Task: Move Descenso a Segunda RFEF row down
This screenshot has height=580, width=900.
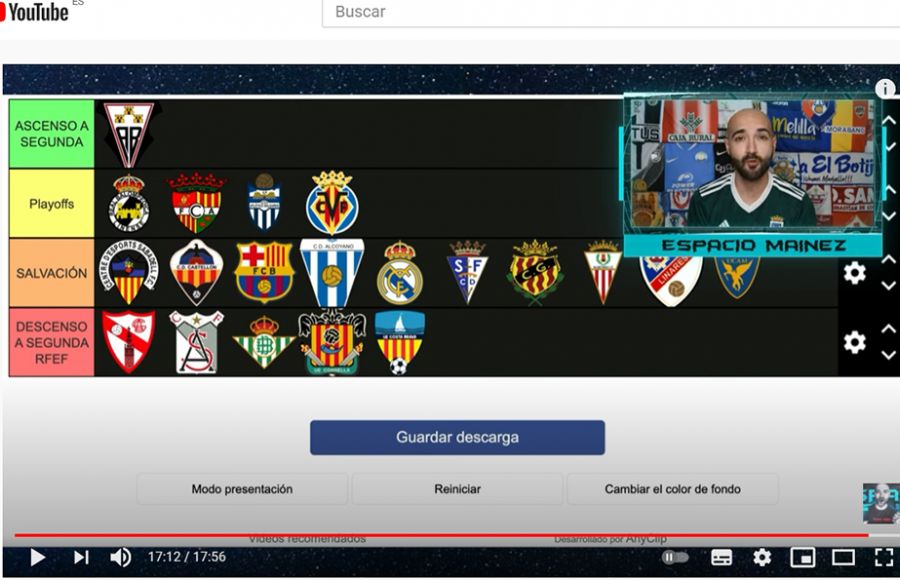Action: pos(889,355)
